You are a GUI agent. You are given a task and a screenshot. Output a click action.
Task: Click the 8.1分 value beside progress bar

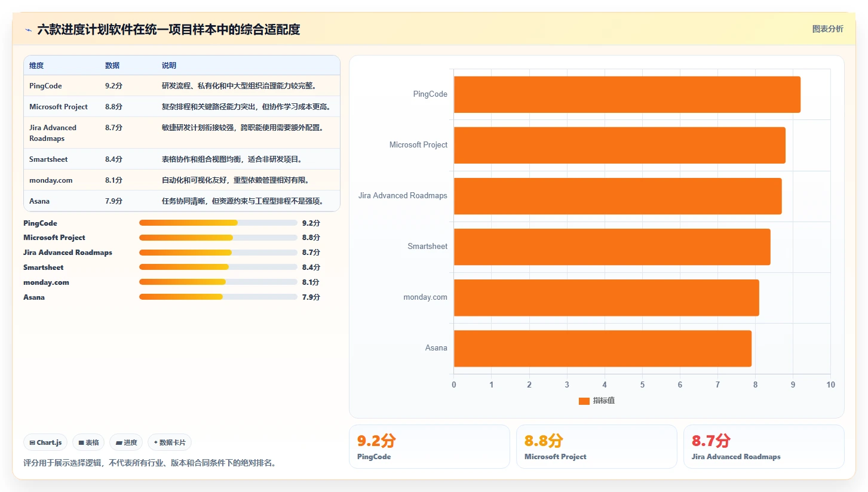311,282
